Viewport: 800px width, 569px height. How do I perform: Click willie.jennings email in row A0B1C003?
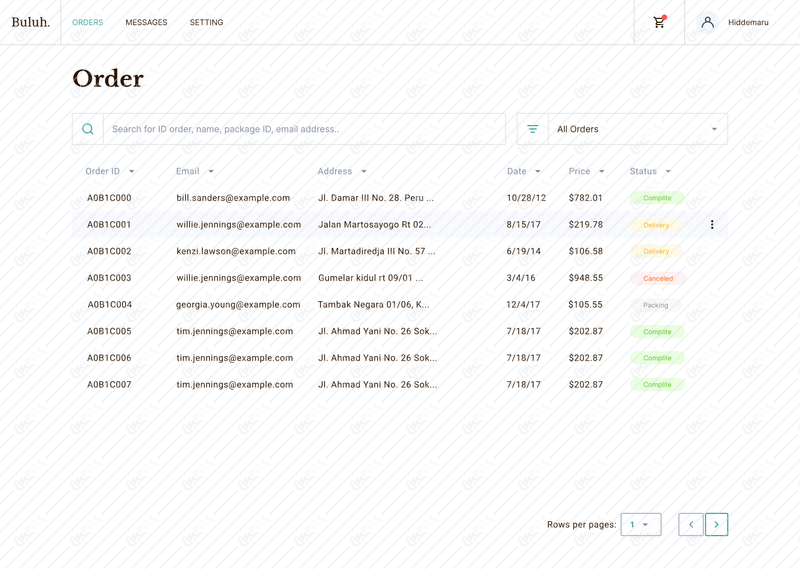point(239,278)
